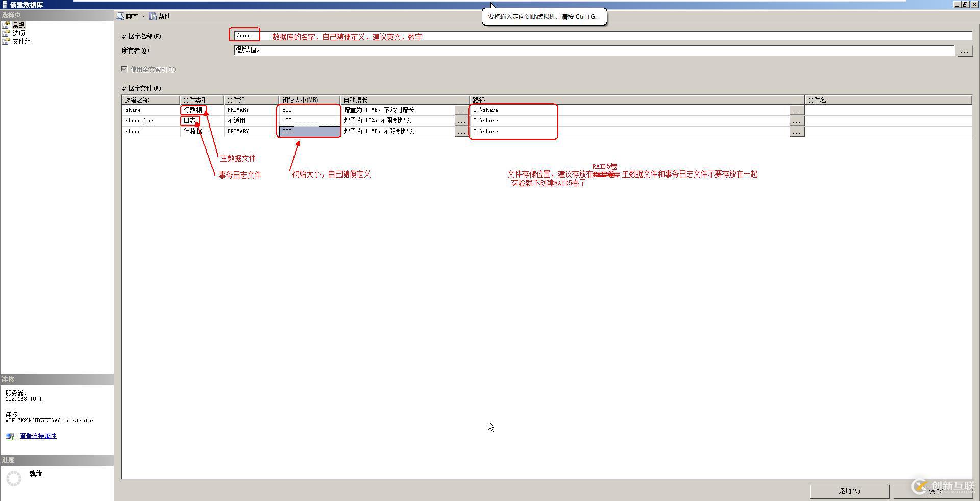Focus the database name input field
Image resolution: width=980 pixels, height=501 pixels.
(x=603, y=36)
